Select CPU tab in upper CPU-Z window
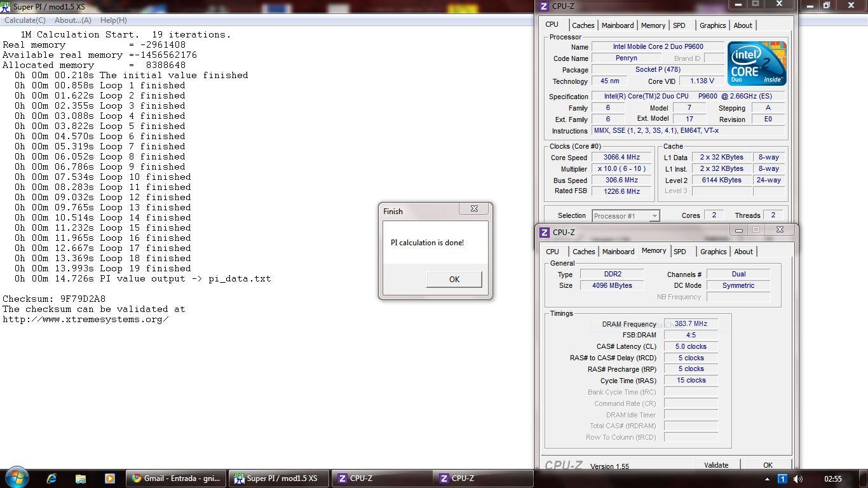The width and height of the screenshot is (868, 488). (552, 25)
